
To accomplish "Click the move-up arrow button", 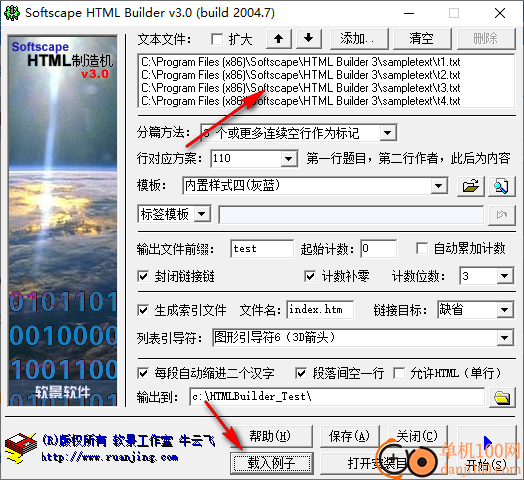I will [279, 38].
